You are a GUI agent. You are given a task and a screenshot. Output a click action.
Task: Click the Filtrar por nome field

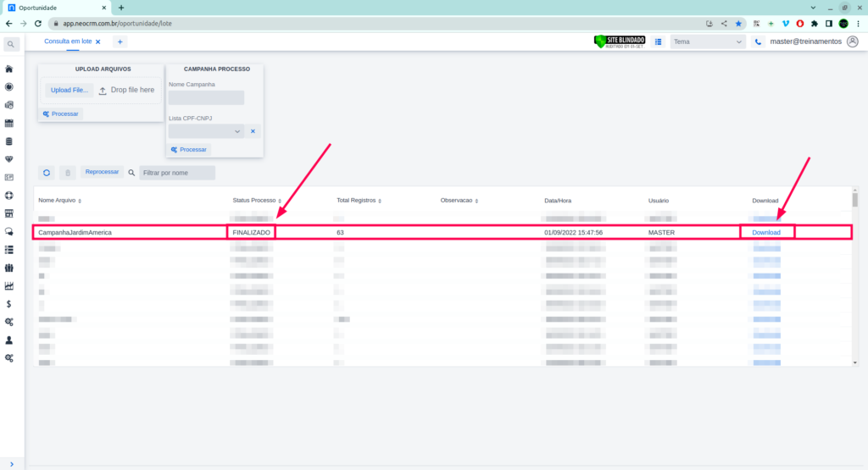(x=177, y=173)
